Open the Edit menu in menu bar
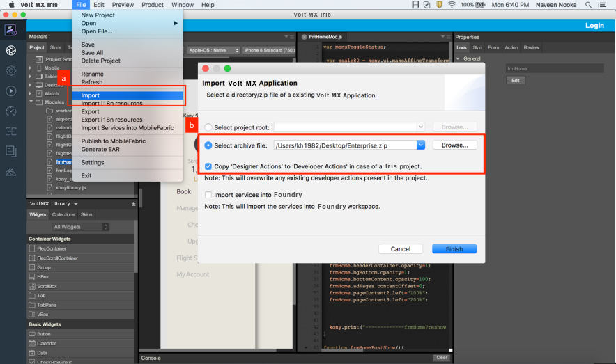Viewport: 616px width, 364px height. click(99, 5)
